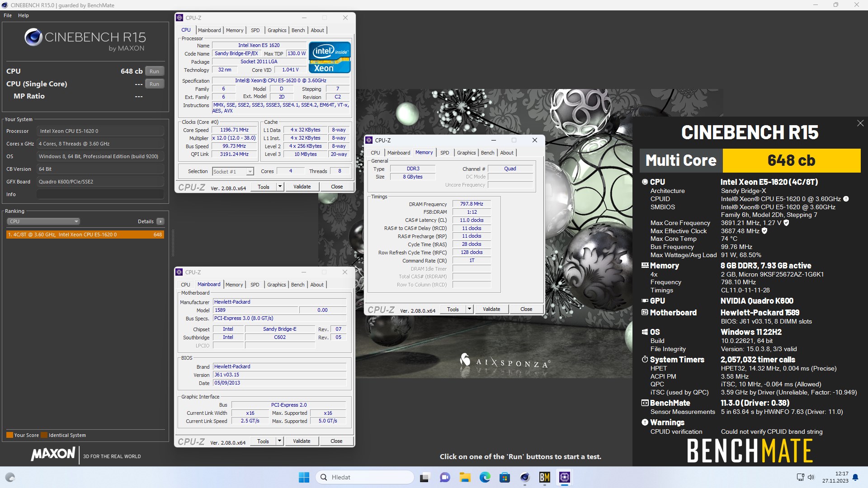Click the Intel Xeon inside logo

coord(330,57)
